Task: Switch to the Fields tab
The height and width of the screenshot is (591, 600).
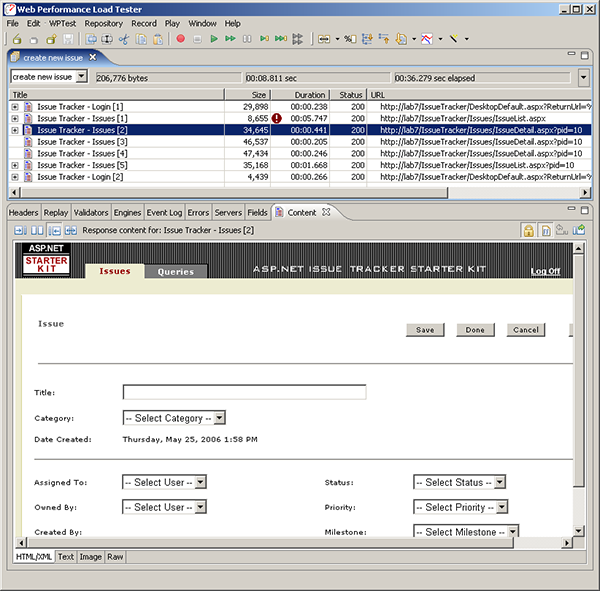Action: click(257, 212)
